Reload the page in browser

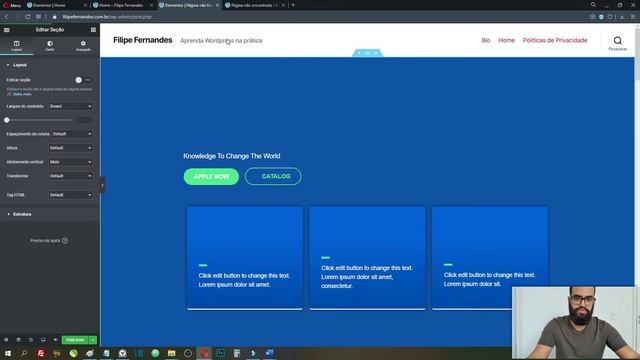(28, 17)
